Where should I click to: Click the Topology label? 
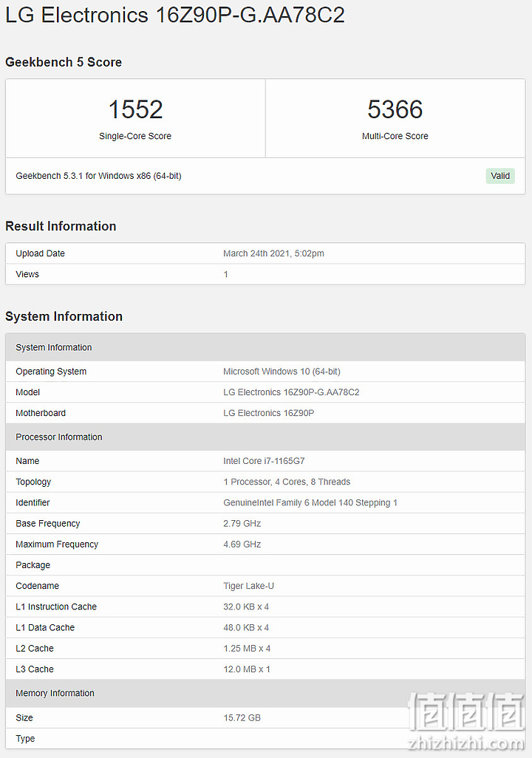click(33, 482)
